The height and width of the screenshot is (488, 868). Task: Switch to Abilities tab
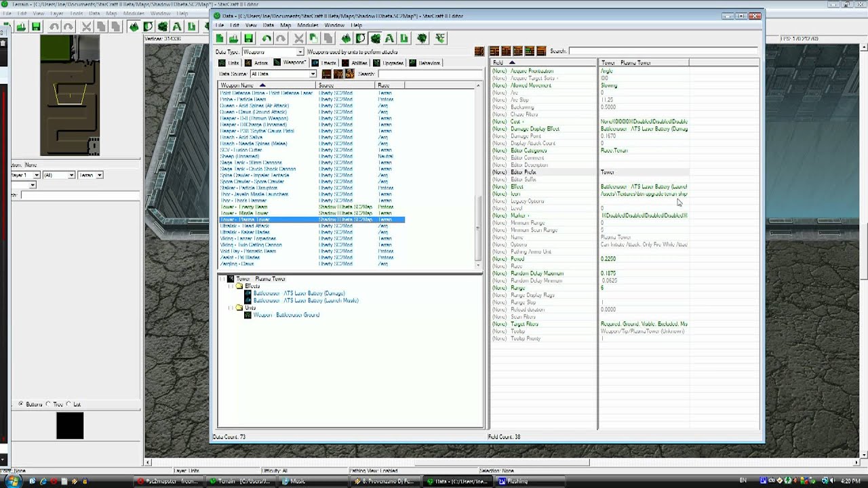[354, 63]
